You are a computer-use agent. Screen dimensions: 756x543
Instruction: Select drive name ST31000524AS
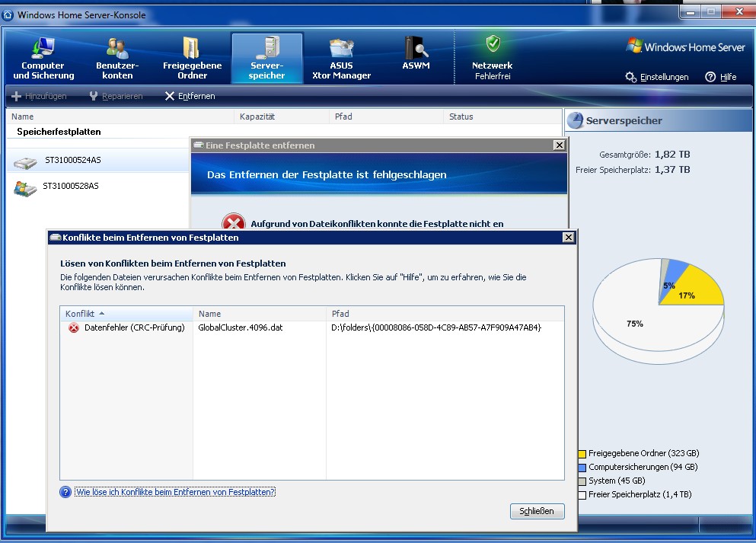click(x=73, y=160)
